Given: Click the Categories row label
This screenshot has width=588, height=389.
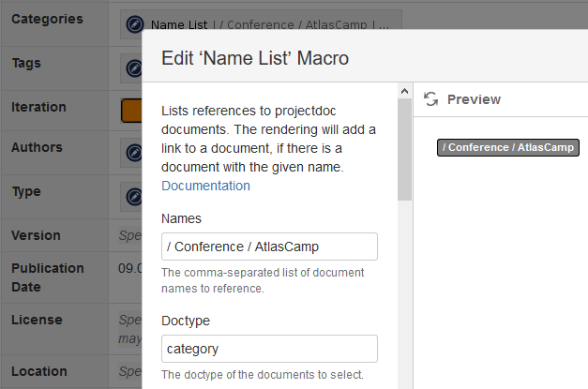Looking at the screenshot, I should pos(47,19).
